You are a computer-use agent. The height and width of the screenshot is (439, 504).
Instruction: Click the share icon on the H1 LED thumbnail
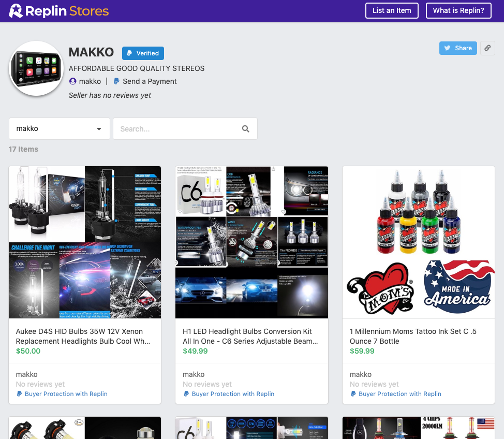pyautogui.click(x=273, y=168)
